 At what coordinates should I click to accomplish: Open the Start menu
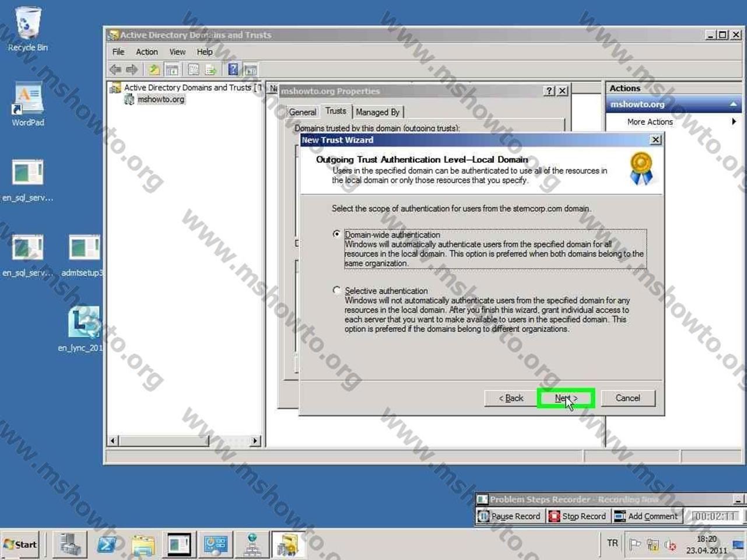click(20, 545)
